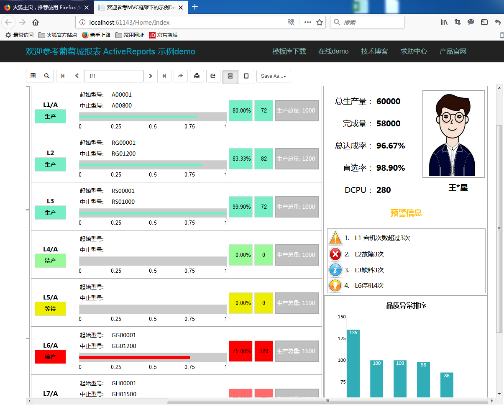Open the report viewer search tool
504x420 pixels.
coord(47,76)
